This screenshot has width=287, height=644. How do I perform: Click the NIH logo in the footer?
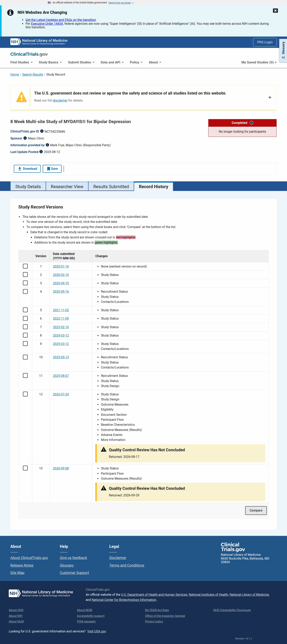coord(41,593)
